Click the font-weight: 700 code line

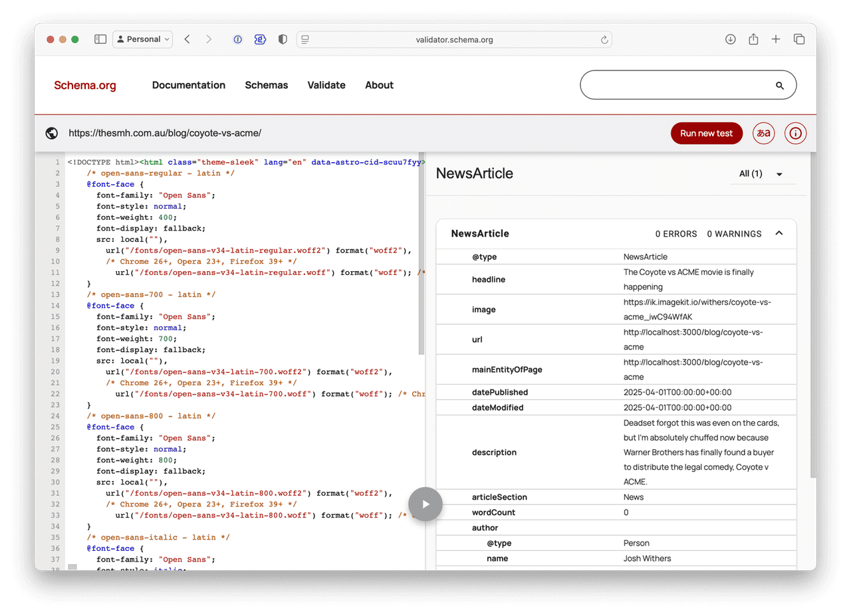136,338
